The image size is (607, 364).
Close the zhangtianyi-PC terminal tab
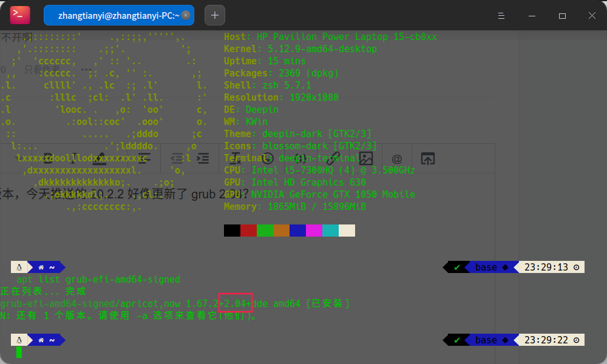(186, 15)
